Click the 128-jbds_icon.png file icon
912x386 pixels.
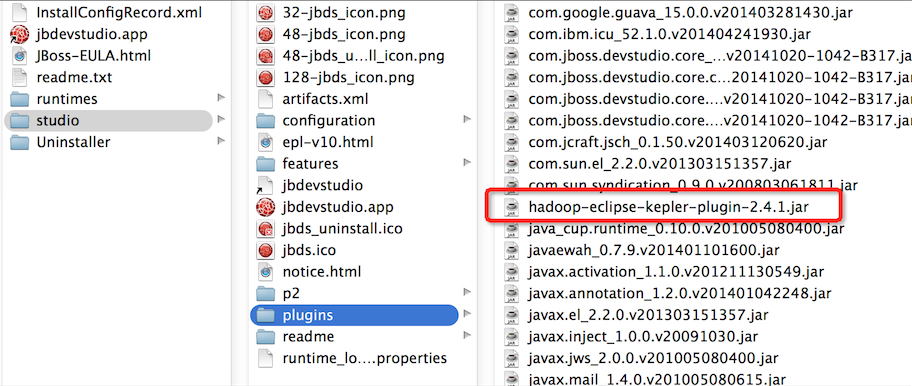tap(266, 77)
